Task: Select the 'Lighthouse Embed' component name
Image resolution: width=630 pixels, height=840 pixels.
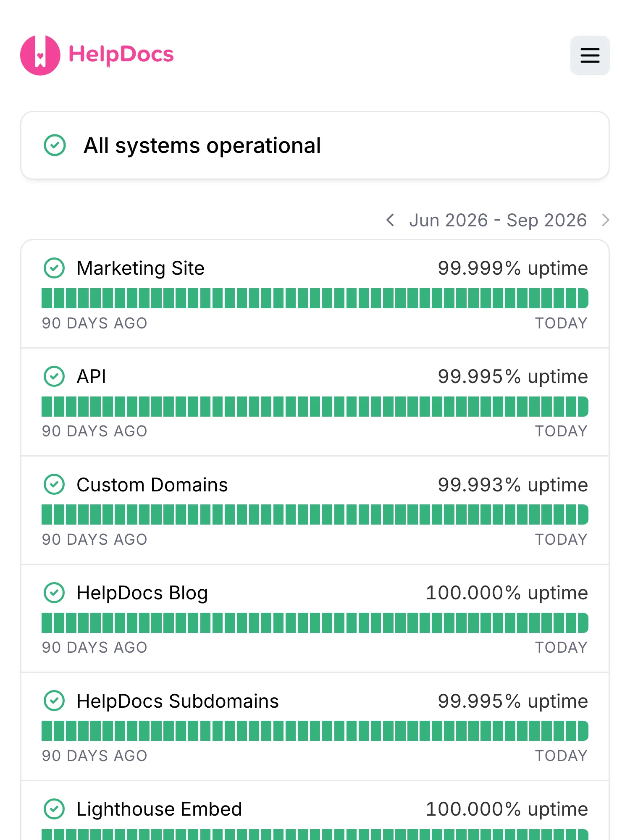Action: 159,809
